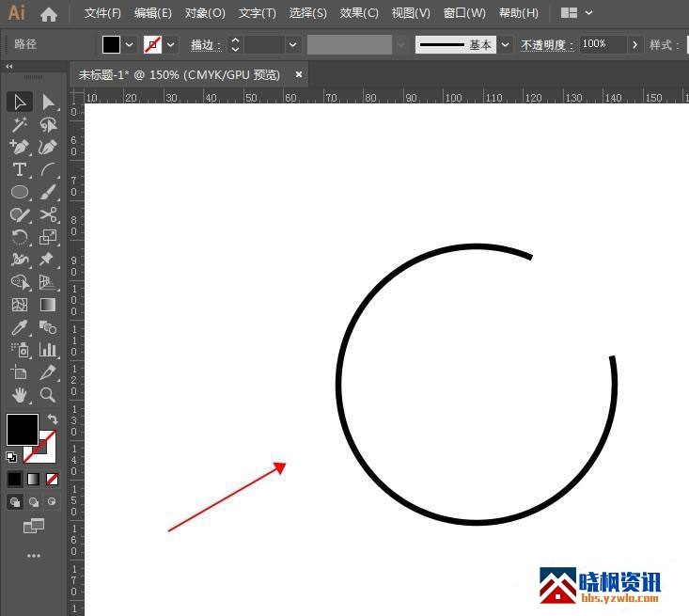
Task: Click the Home icon
Action: (49, 14)
